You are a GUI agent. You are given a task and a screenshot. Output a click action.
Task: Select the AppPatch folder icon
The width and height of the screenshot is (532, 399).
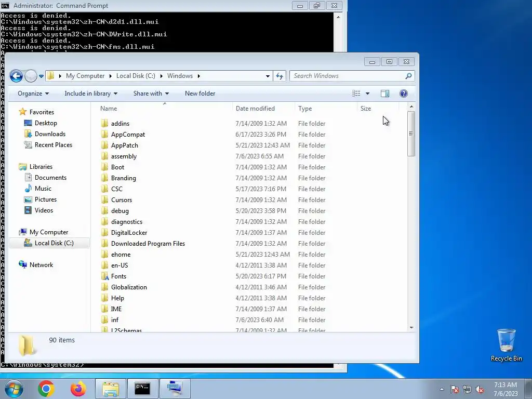pos(104,145)
